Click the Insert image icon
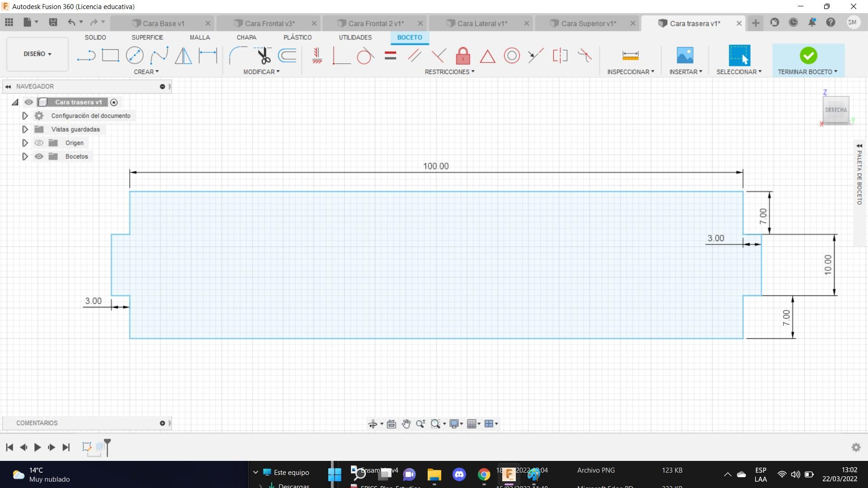Image resolution: width=868 pixels, height=488 pixels. (685, 56)
